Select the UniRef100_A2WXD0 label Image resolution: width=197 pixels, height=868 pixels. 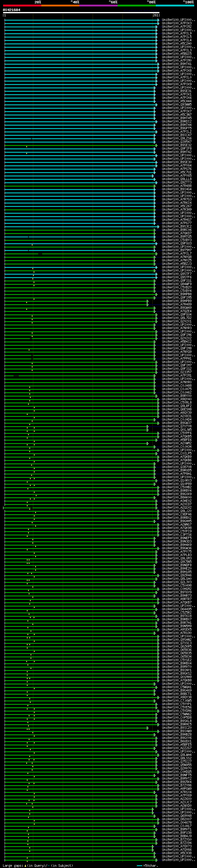click(x=177, y=806)
